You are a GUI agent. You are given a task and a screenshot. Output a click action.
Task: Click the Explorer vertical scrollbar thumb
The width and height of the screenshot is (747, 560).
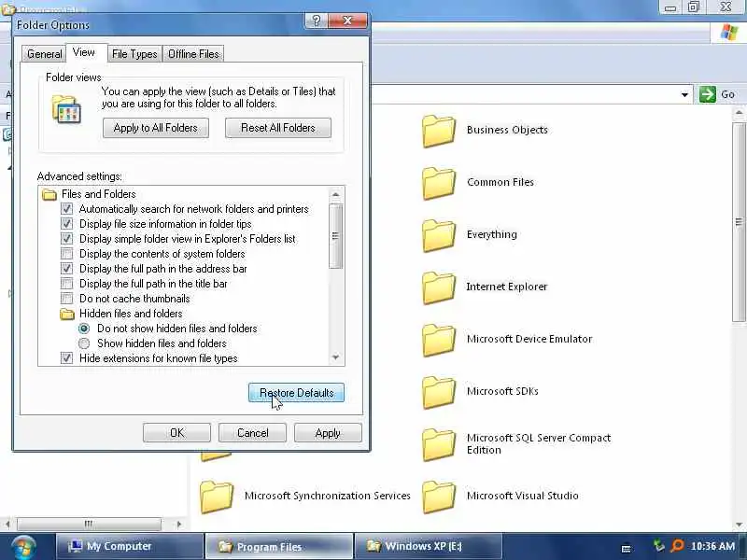(739, 222)
